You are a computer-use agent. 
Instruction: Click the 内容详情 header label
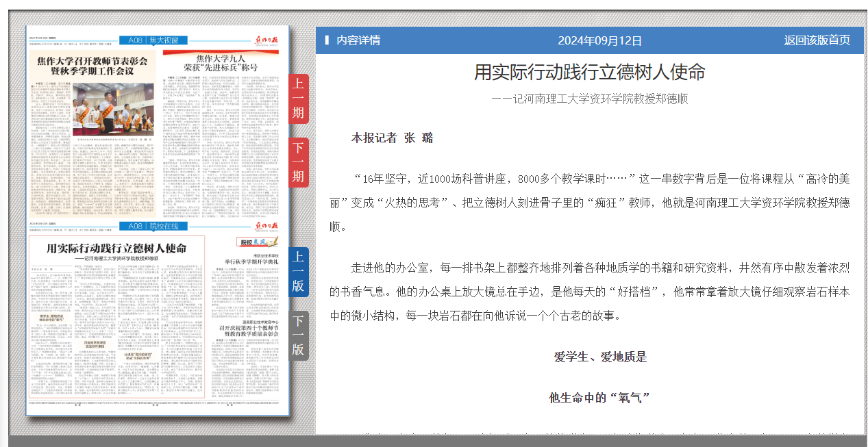[x=358, y=40]
